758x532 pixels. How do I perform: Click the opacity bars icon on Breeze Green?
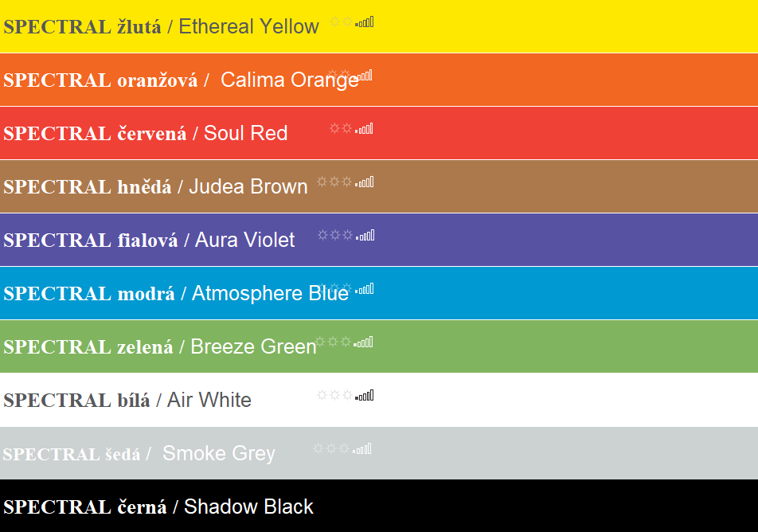(364, 342)
